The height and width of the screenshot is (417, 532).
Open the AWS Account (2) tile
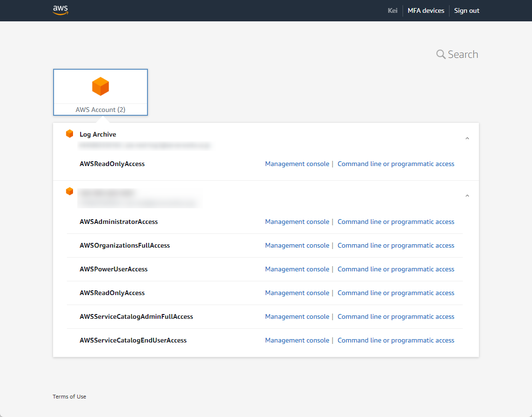point(101,92)
